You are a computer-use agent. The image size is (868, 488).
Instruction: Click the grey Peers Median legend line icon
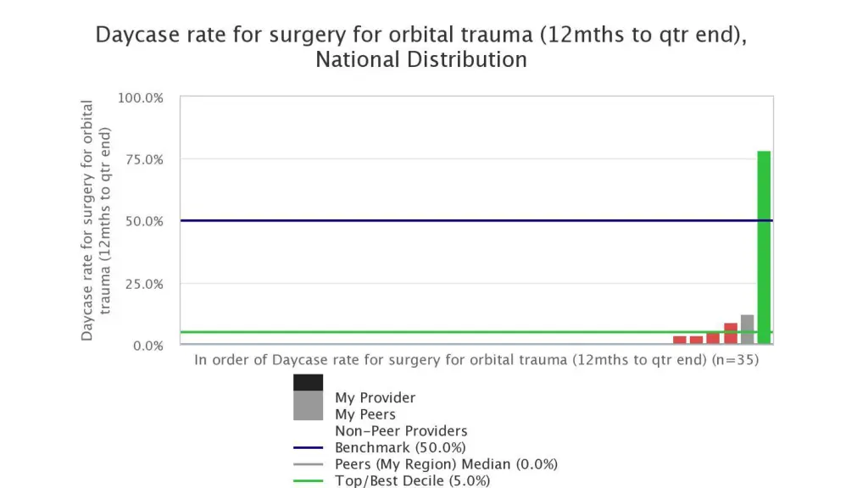pyautogui.click(x=309, y=464)
